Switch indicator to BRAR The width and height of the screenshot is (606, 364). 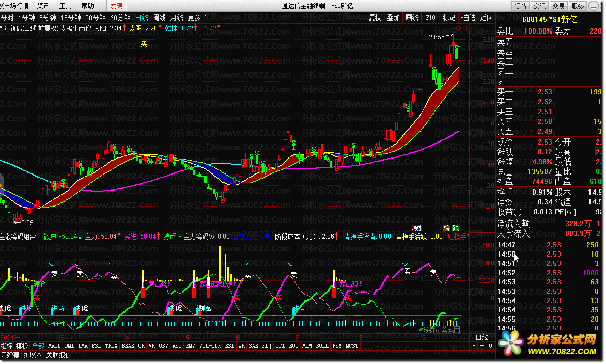(128, 346)
